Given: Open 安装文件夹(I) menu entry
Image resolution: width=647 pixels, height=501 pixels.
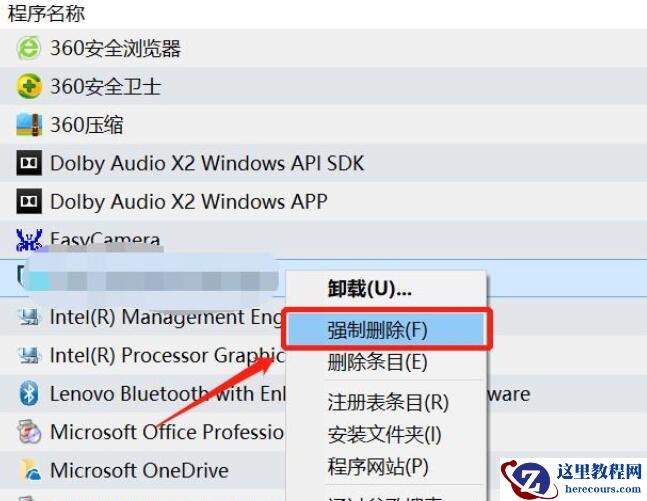Looking at the screenshot, I should [x=385, y=435].
